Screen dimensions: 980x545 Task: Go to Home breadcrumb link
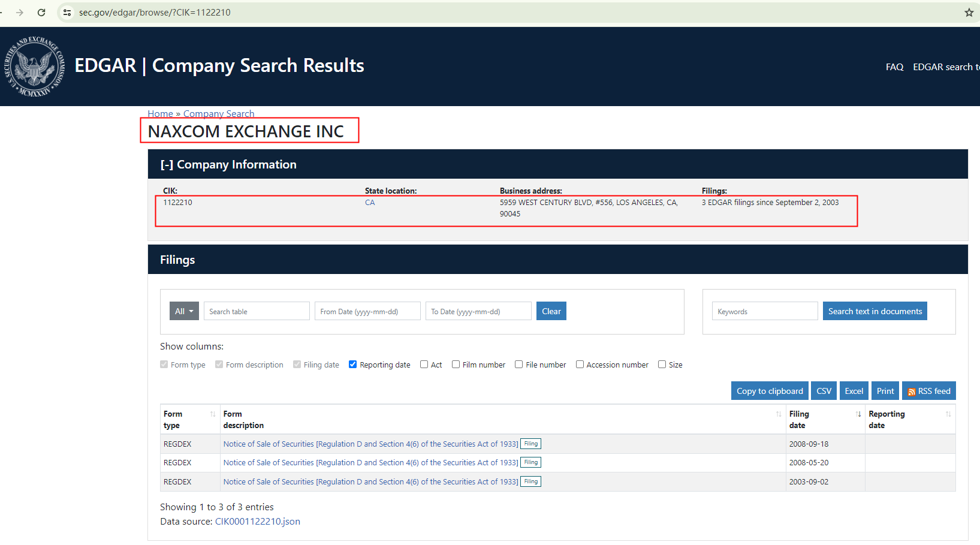pos(160,113)
